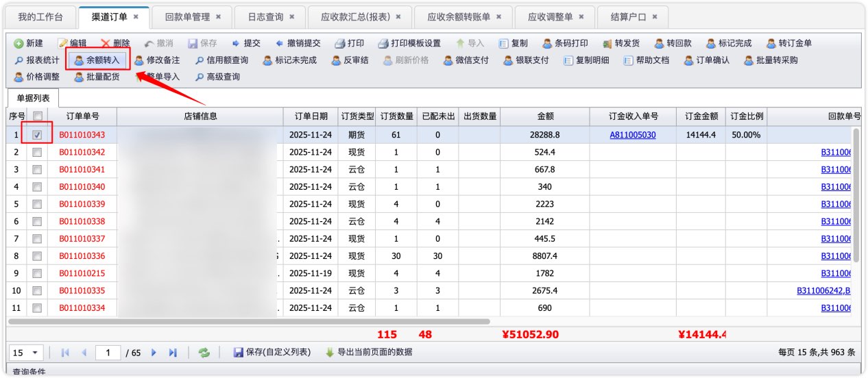Click the 复制明细 button

point(586,60)
